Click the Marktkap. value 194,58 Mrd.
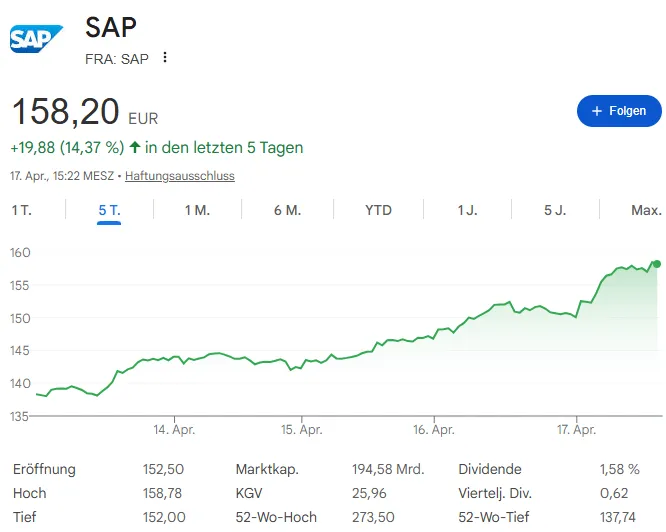This screenshot has height=532, width=666. click(389, 469)
